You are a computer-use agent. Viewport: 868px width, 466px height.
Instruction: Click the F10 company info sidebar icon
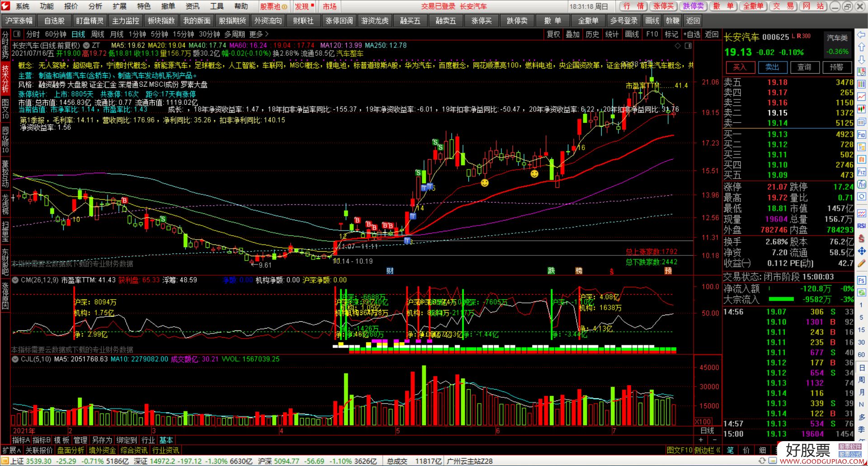[861, 135]
